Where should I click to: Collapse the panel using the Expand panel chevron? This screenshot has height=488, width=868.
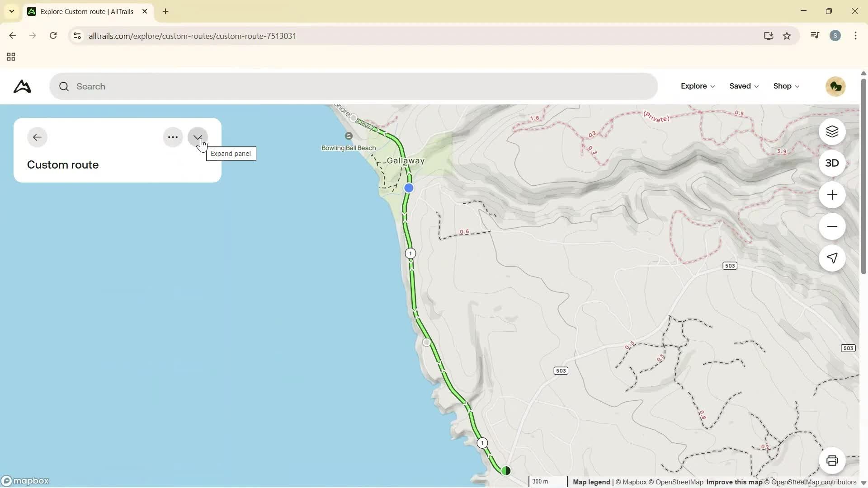pyautogui.click(x=197, y=137)
